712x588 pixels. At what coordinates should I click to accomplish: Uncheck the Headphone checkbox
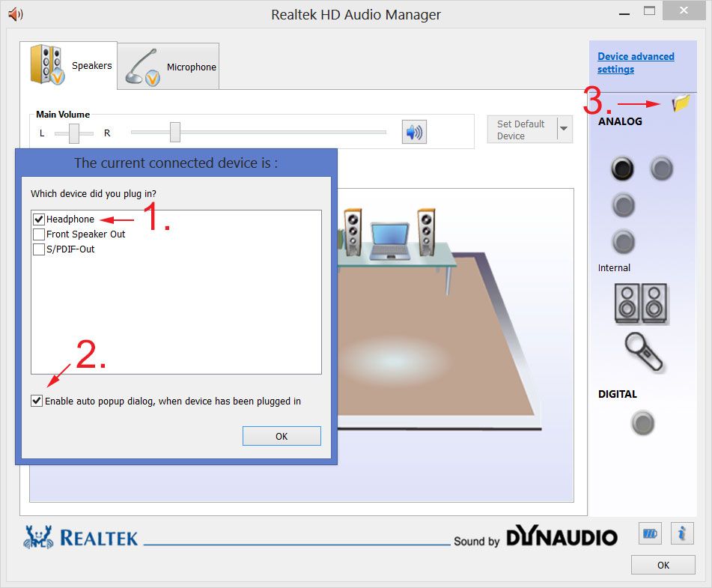tap(39, 219)
